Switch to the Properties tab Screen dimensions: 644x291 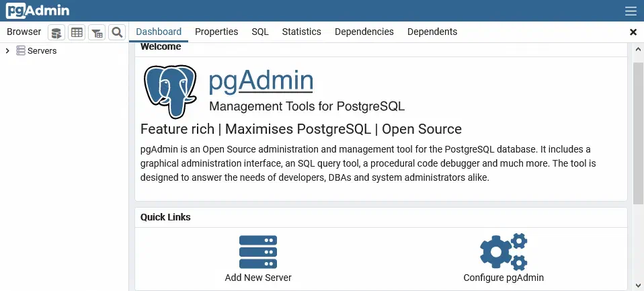(x=216, y=32)
